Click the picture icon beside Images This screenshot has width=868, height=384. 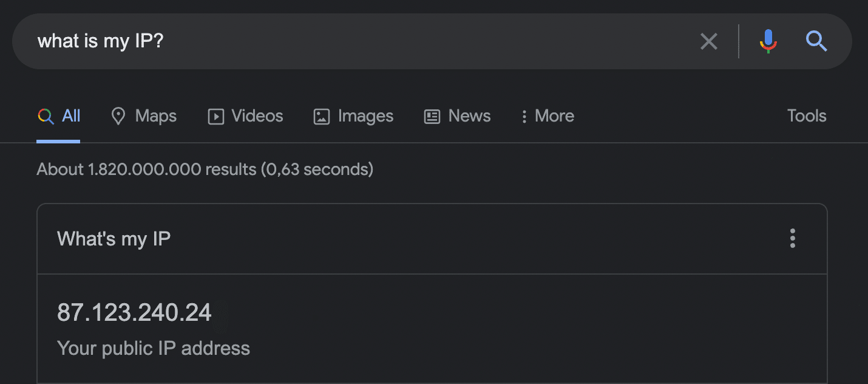322,117
